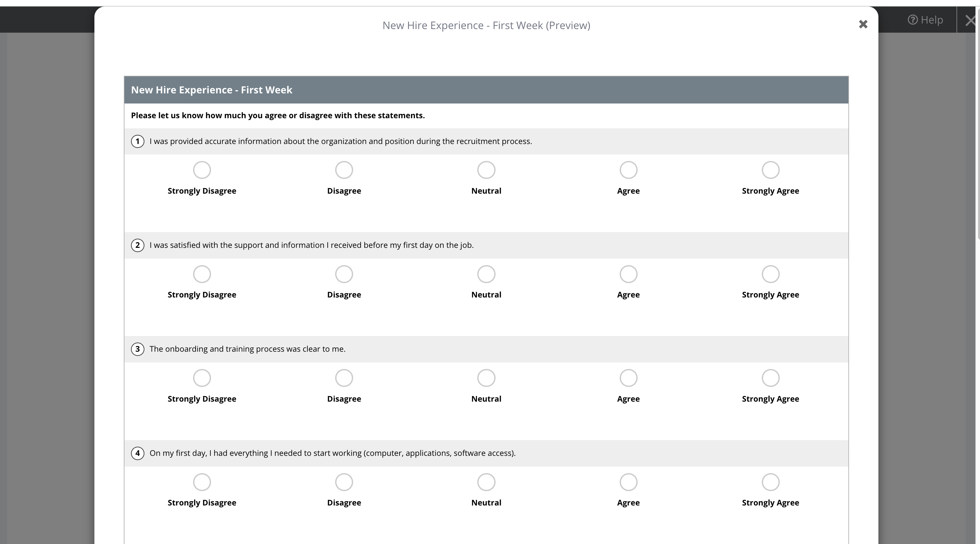Viewport: 980px width, 544px height.
Task: Click the 'New Hire Experience - First Week' section header
Action: click(486, 90)
